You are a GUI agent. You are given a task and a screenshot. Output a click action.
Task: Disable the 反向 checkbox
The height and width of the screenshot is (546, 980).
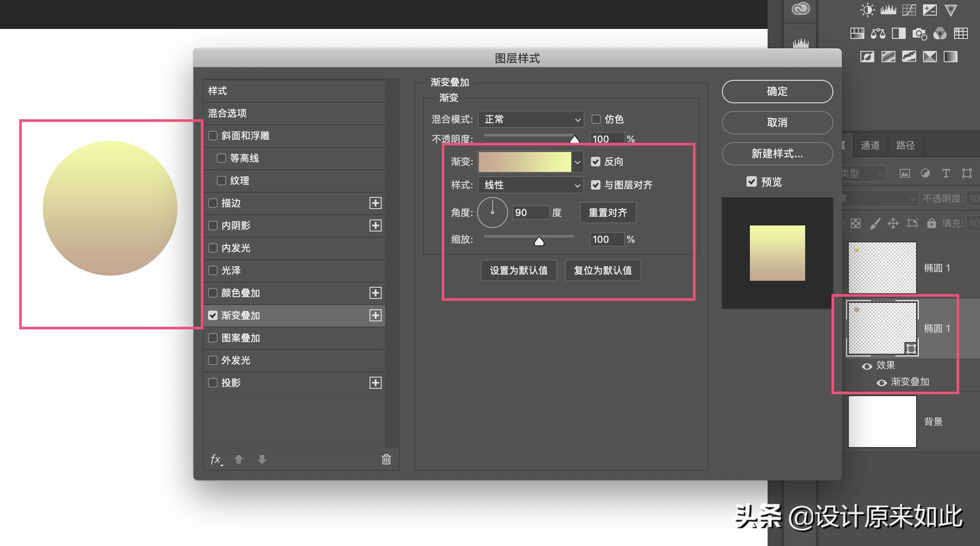(596, 161)
